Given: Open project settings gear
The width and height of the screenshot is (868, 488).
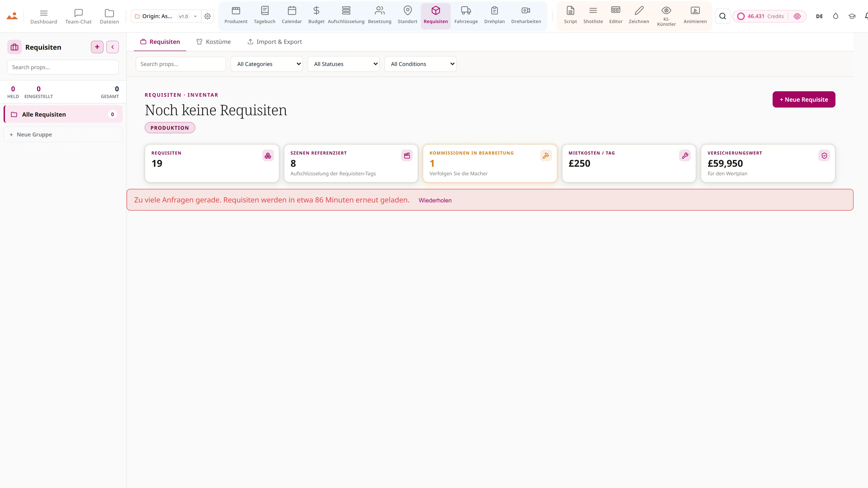Looking at the screenshot, I should [208, 16].
